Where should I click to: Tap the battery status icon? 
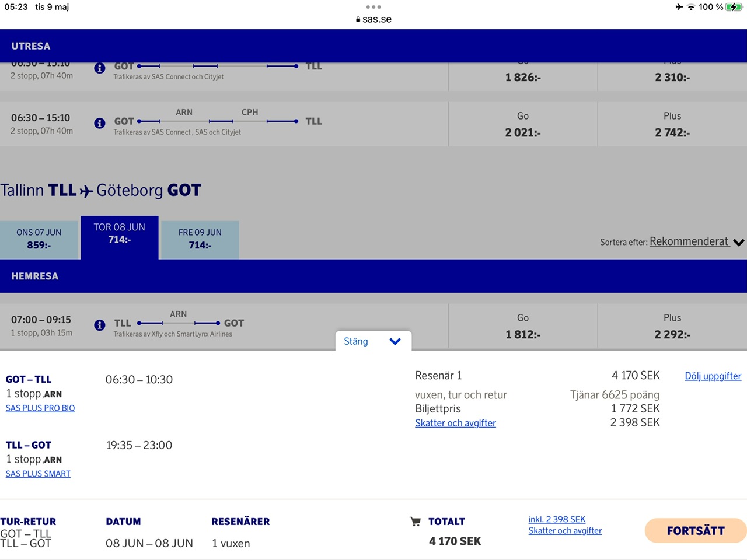point(733,7)
